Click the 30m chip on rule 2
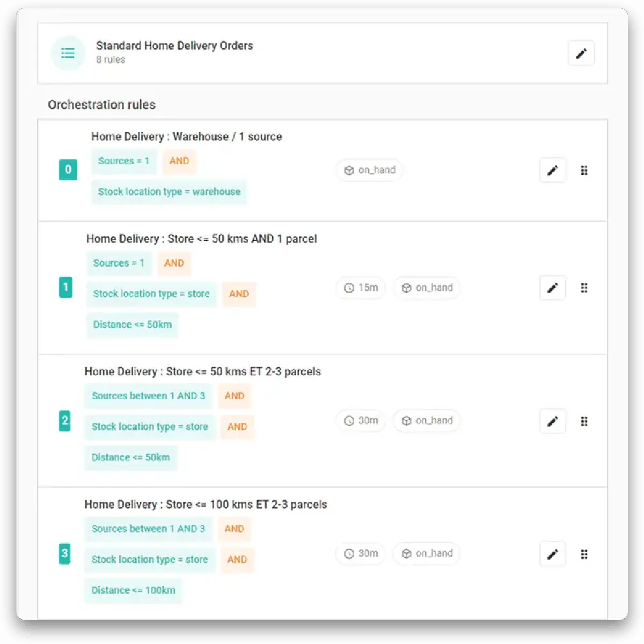This screenshot has width=644, height=644. click(361, 421)
